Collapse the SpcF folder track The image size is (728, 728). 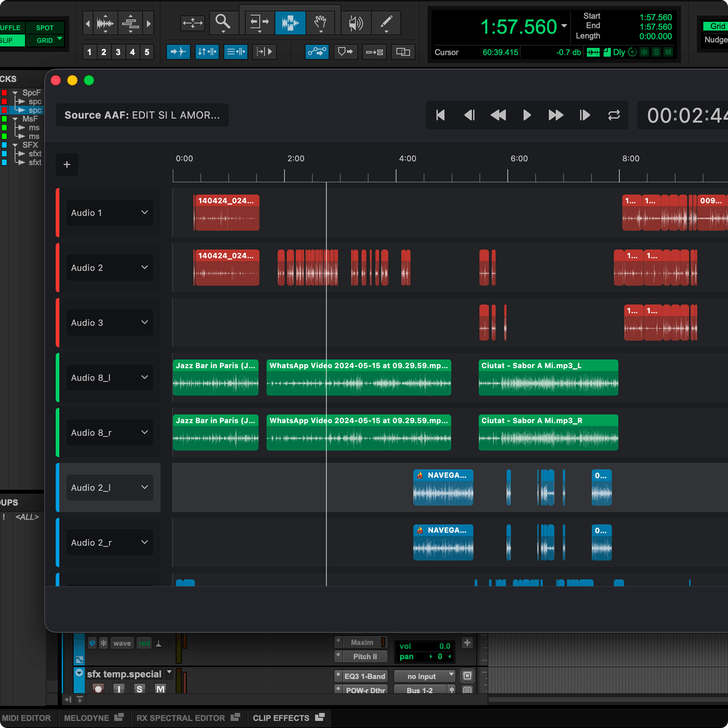point(15,93)
